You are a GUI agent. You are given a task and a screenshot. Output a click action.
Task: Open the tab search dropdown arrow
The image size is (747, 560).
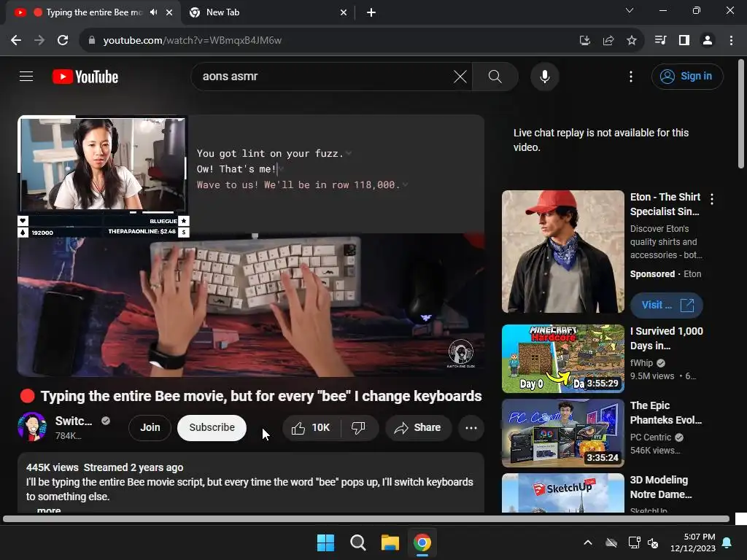[x=630, y=10]
